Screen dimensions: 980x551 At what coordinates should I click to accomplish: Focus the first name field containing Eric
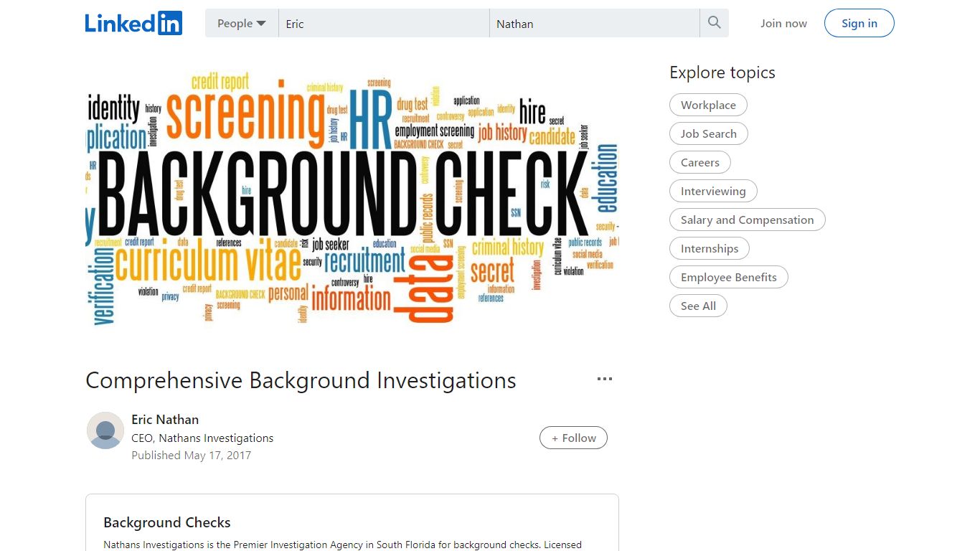pos(384,24)
